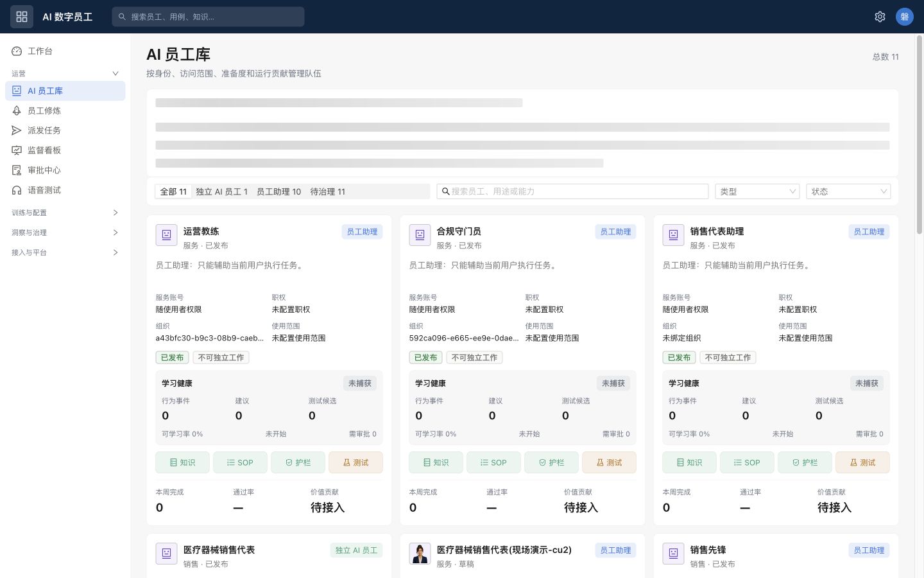Click 员工助理 badge on 合规守门员 card
This screenshot has height=578, width=924.
click(x=615, y=232)
